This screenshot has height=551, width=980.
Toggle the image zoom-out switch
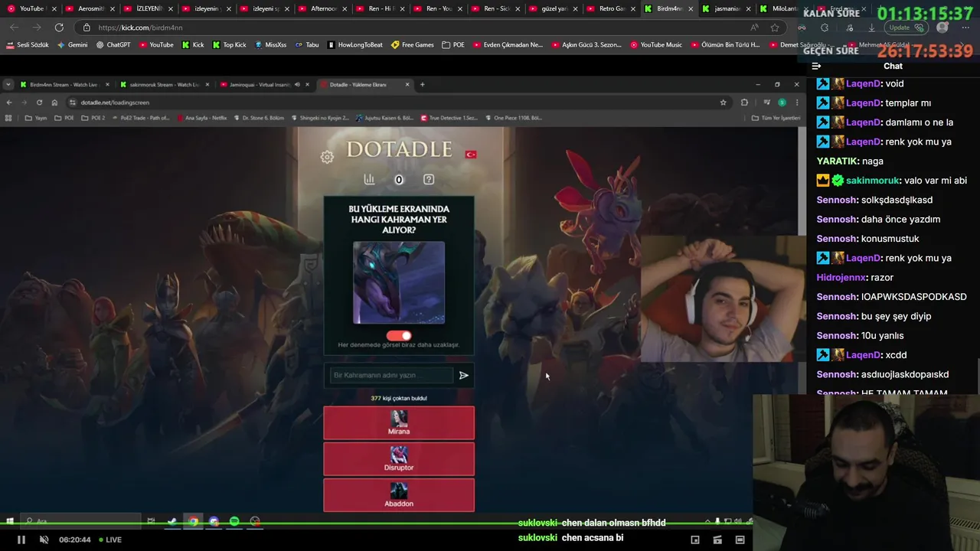[x=399, y=335]
